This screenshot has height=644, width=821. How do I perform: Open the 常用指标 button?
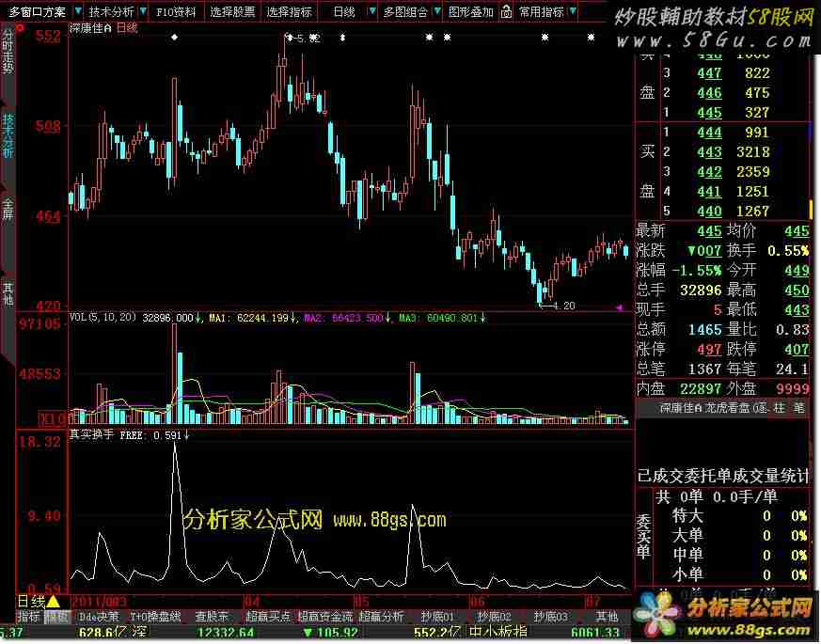pyautogui.click(x=542, y=11)
